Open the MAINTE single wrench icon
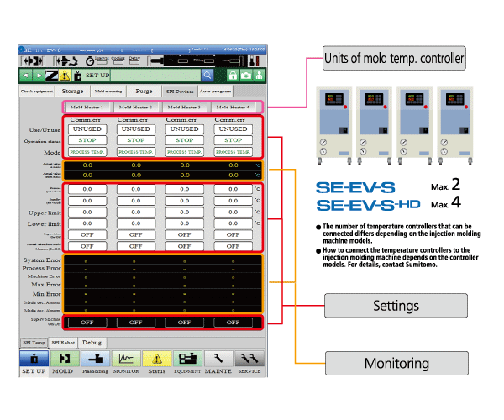The width and height of the screenshot is (504, 420). click(x=218, y=359)
